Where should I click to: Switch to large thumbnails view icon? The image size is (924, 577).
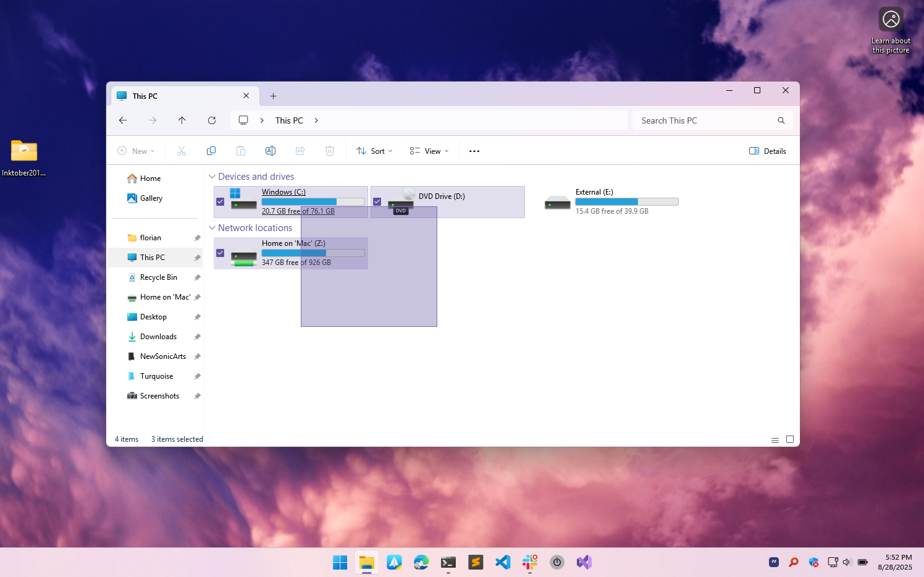(x=789, y=439)
